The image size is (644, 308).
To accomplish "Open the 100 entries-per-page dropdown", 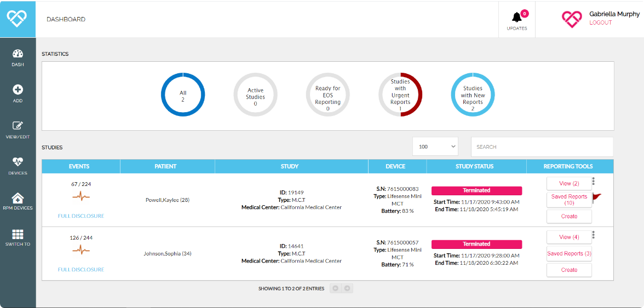I will [435, 147].
